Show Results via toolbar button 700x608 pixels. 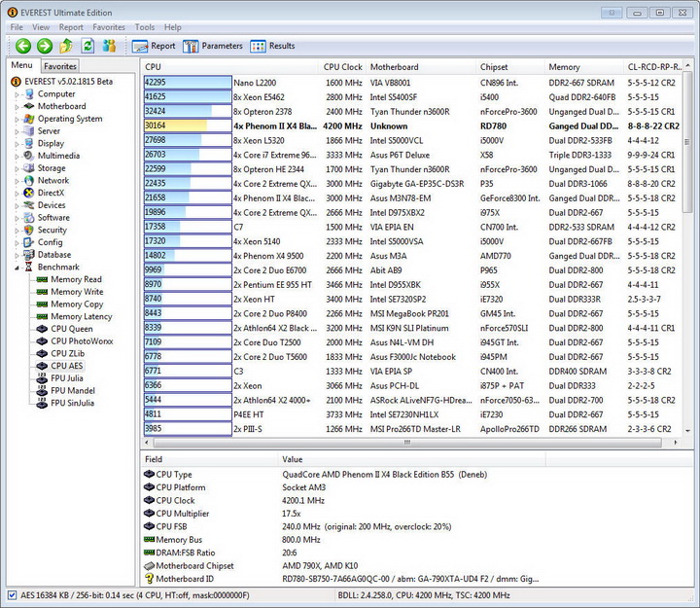(x=272, y=46)
